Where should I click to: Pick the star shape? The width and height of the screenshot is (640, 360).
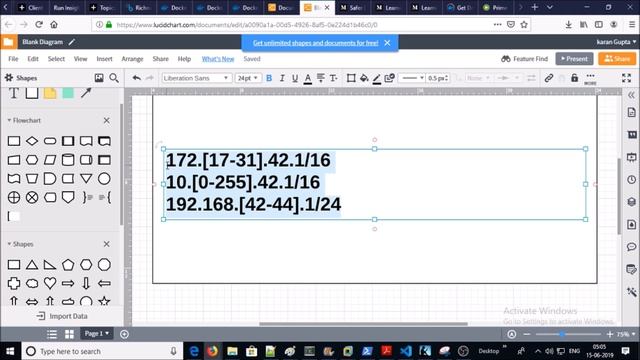104,301
